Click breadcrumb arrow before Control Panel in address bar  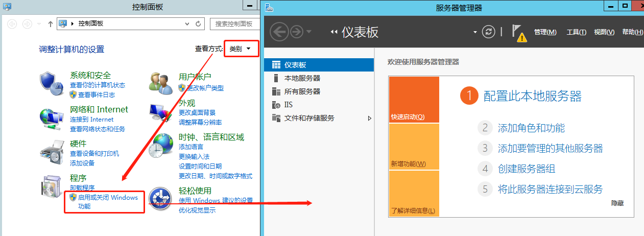coord(72,23)
